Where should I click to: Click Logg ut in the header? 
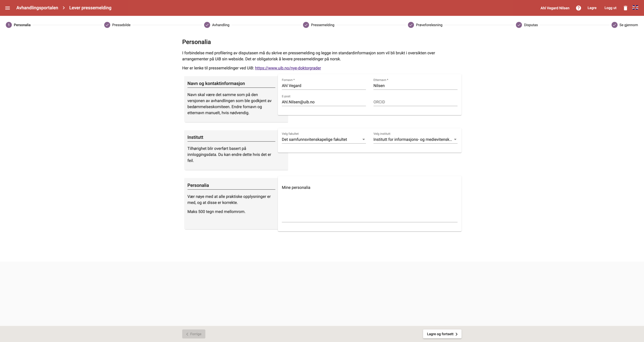[610, 8]
